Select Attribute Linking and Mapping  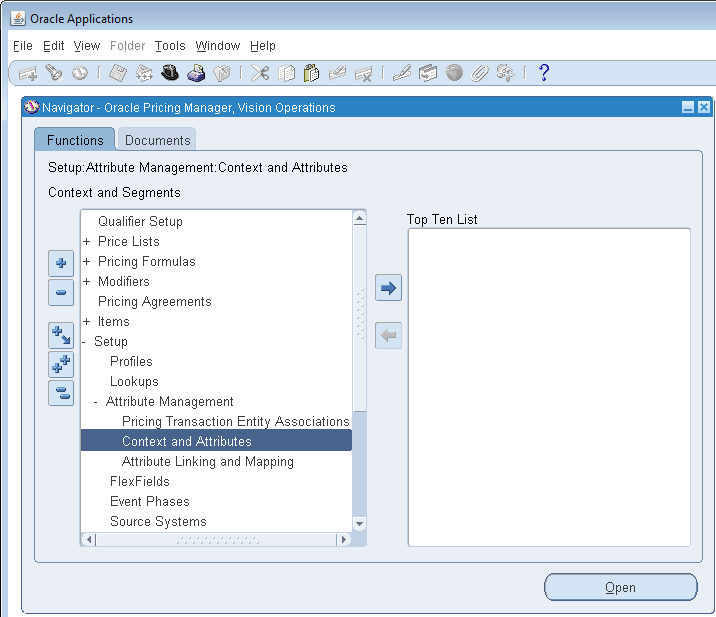click(x=208, y=461)
